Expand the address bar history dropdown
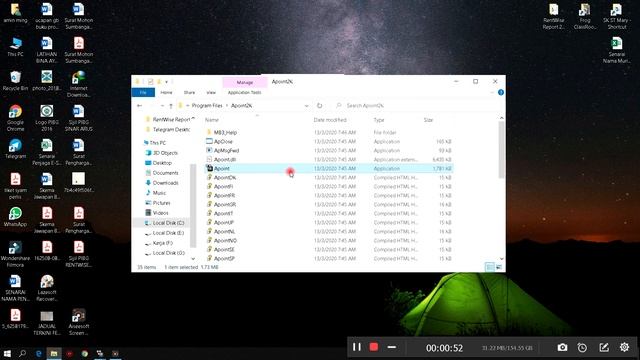640x360 pixels. point(306,106)
